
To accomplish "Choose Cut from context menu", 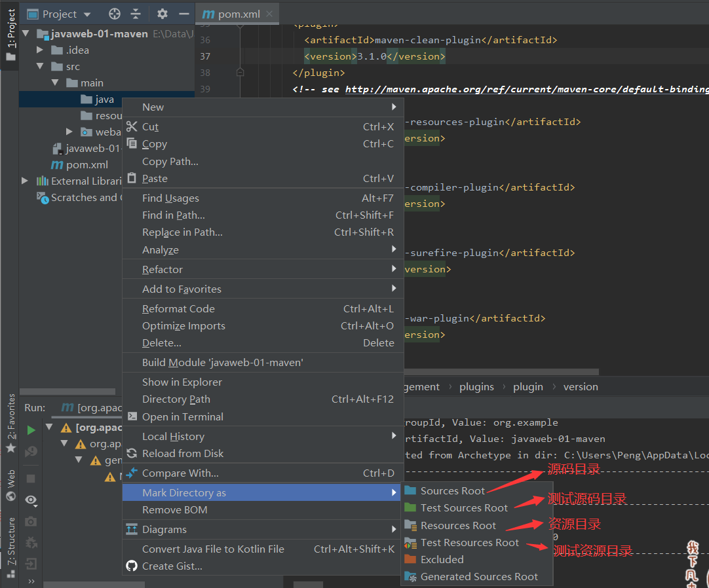I will (263, 127).
